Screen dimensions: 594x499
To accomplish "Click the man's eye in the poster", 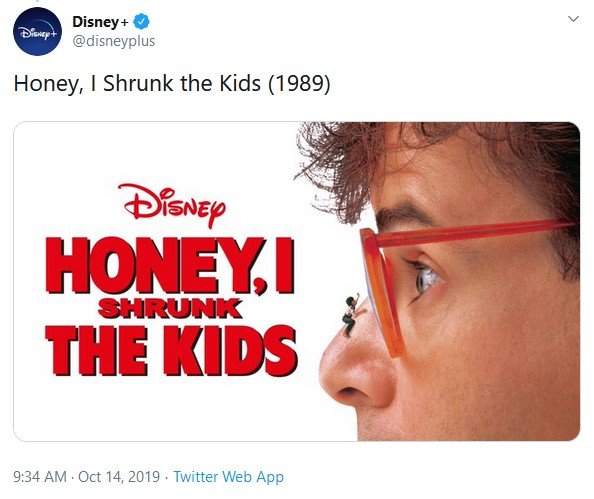I will [x=427, y=279].
